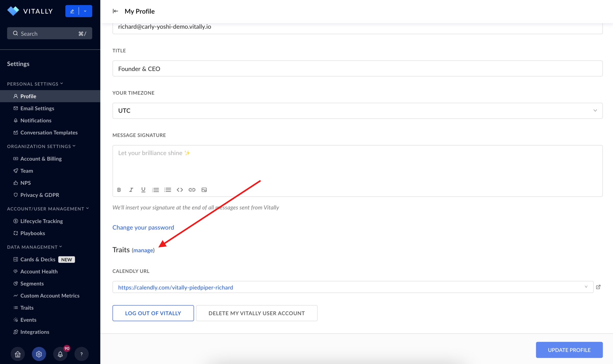Screen dimensions: 613x364
Task: Open notifications bell with 90 badge
Action: (x=60, y=354)
